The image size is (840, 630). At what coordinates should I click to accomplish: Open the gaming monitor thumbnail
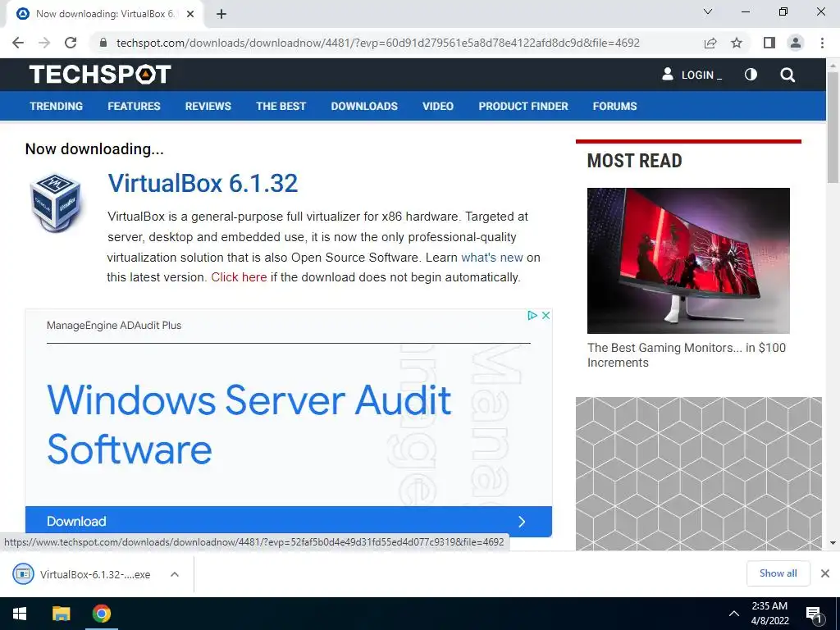coord(688,260)
